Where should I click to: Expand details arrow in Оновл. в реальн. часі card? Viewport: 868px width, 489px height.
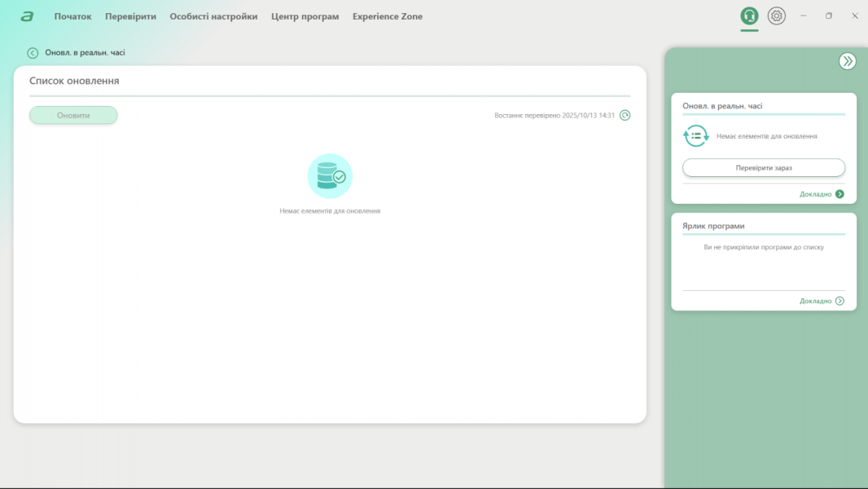point(840,194)
